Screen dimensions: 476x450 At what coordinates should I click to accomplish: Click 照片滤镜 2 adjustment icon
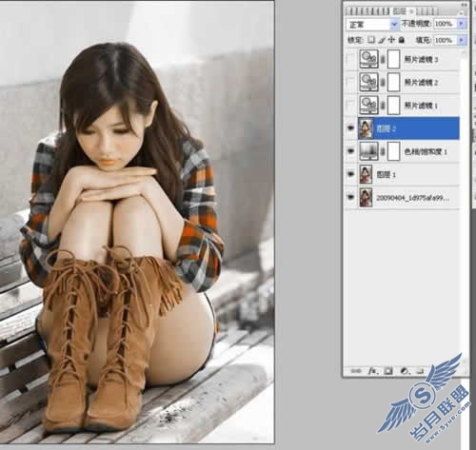pos(368,82)
